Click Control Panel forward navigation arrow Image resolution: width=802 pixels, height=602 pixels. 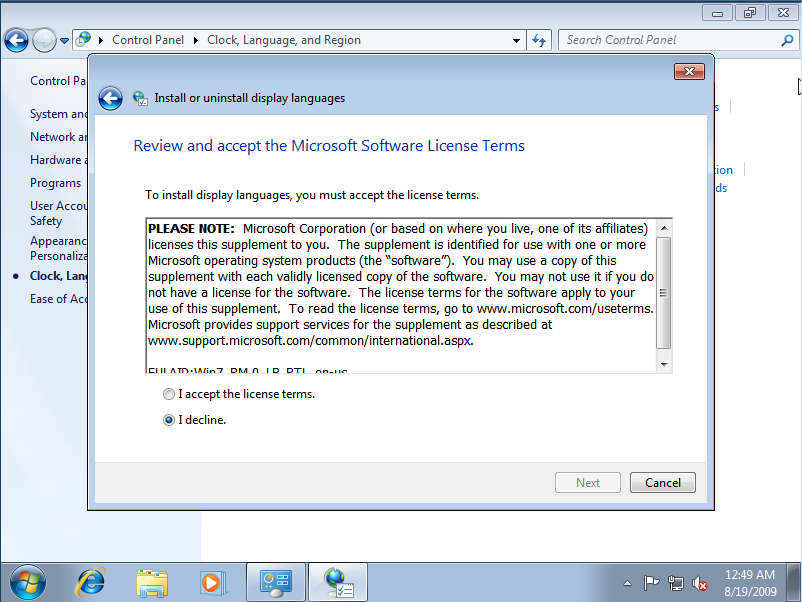pyautogui.click(x=44, y=40)
